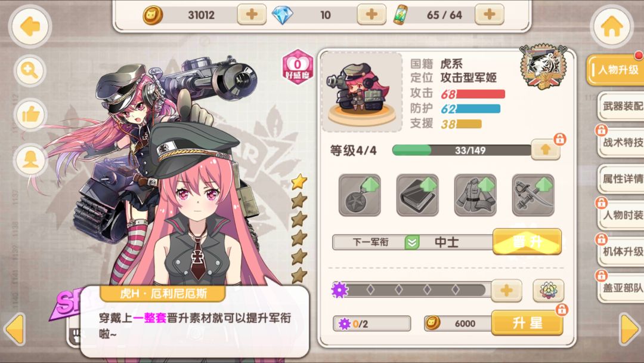Open the home screen icon

click(x=612, y=27)
